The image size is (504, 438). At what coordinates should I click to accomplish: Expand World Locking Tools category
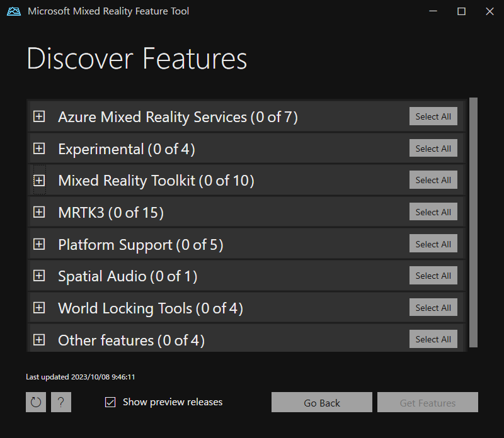click(39, 308)
